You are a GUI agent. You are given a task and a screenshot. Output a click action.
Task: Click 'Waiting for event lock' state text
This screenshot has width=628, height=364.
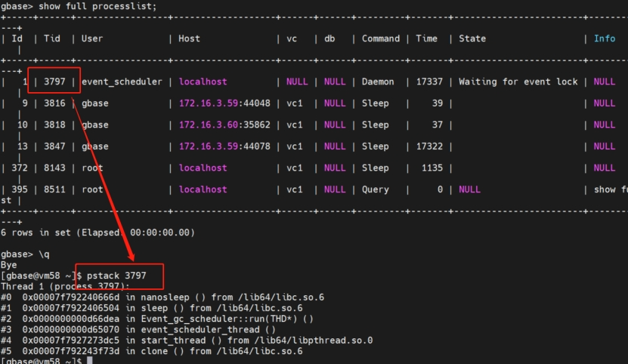518,82
